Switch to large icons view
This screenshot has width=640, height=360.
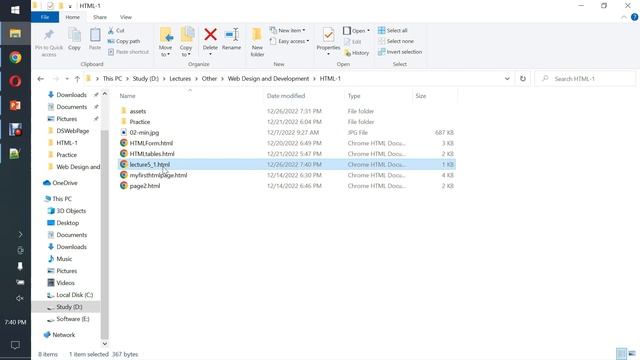tap(632, 353)
